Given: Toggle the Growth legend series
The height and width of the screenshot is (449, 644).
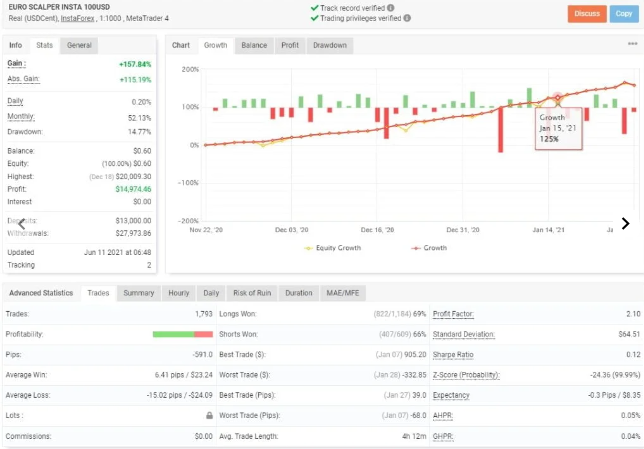Looking at the screenshot, I should pos(428,247).
